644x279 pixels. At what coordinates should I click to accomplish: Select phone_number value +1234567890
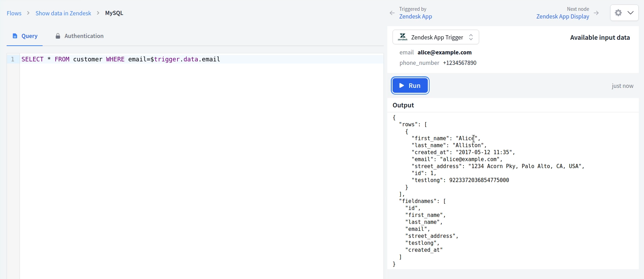[460, 63]
